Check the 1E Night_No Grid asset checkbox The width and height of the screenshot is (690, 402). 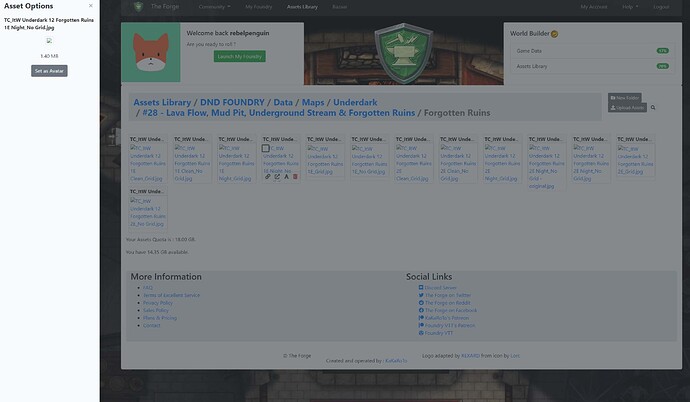(x=266, y=149)
